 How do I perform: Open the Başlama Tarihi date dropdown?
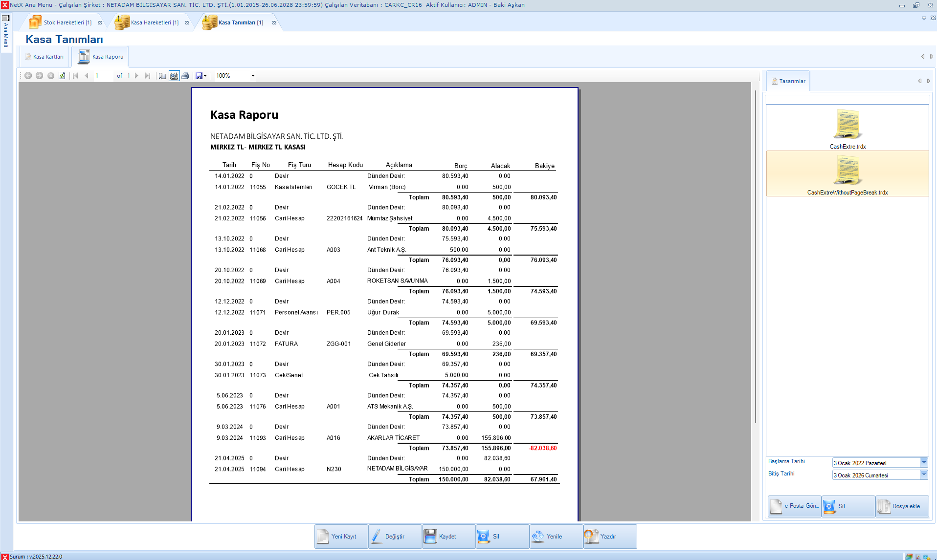(x=923, y=462)
